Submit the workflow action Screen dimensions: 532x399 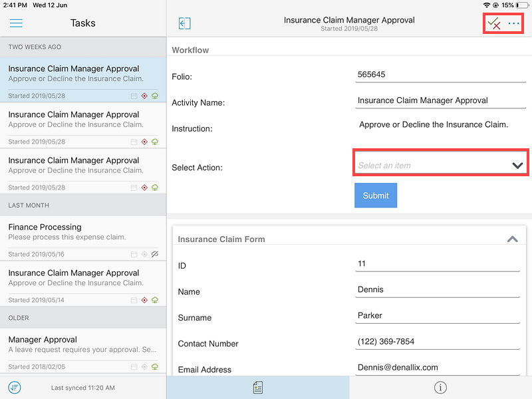(x=376, y=196)
